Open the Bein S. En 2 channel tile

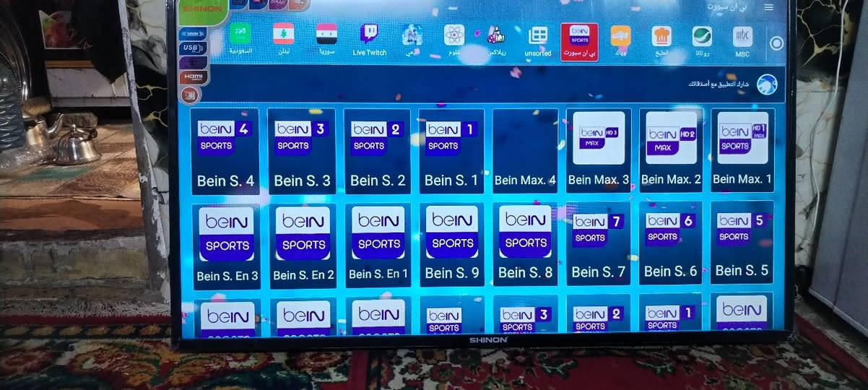[x=303, y=246]
